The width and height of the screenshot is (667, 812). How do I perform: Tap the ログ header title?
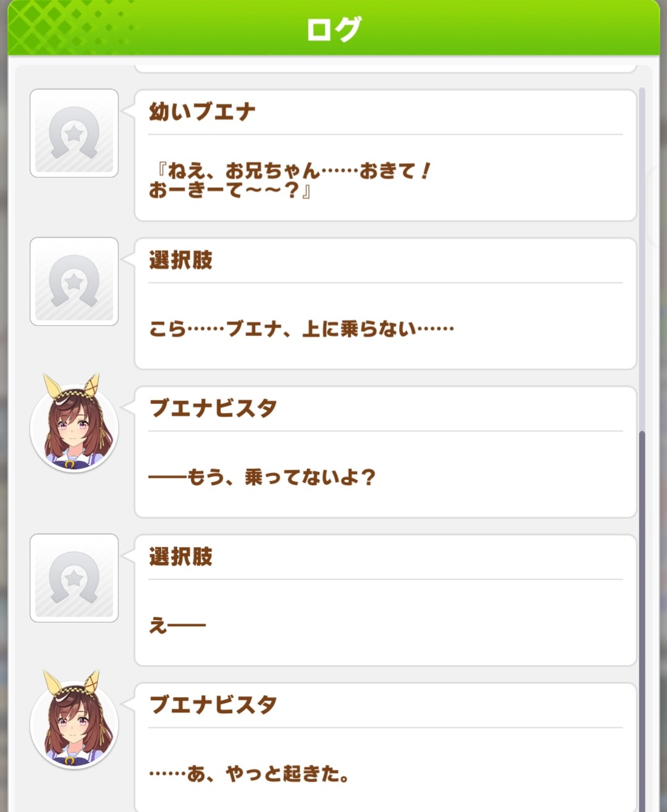tap(333, 28)
